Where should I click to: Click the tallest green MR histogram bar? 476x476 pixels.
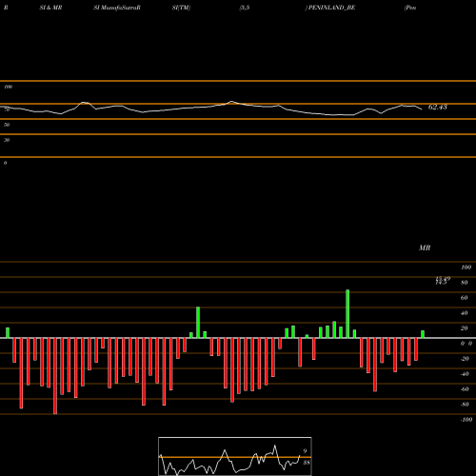tap(347, 313)
